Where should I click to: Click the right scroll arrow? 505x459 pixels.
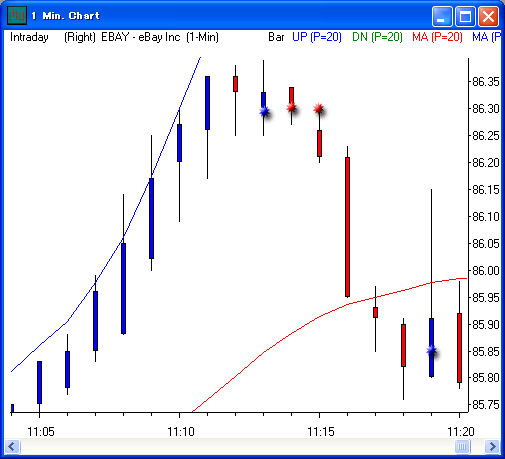[x=492, y=446]
